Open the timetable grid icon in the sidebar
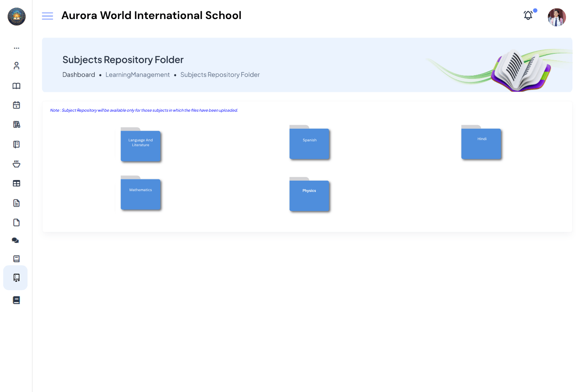The image size is (583, 392). [16, 183]
